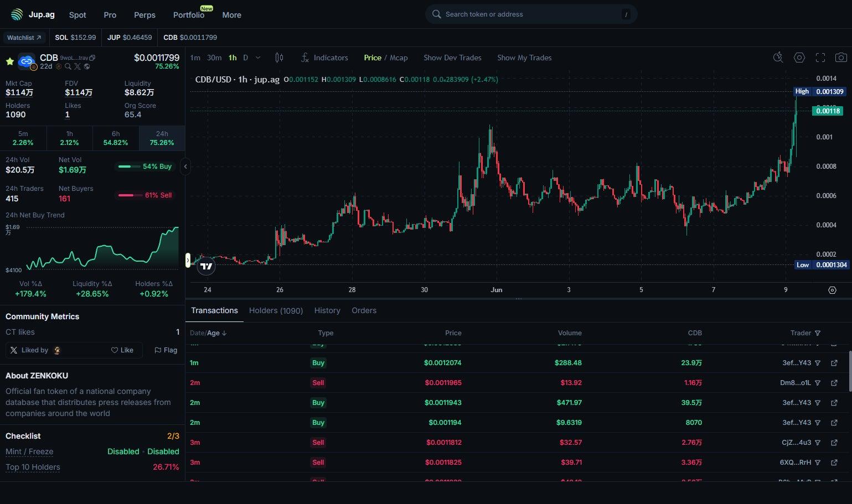
Task: Click the quick-search lightning magnifier chart icon
Action: [x=778, y=58]
